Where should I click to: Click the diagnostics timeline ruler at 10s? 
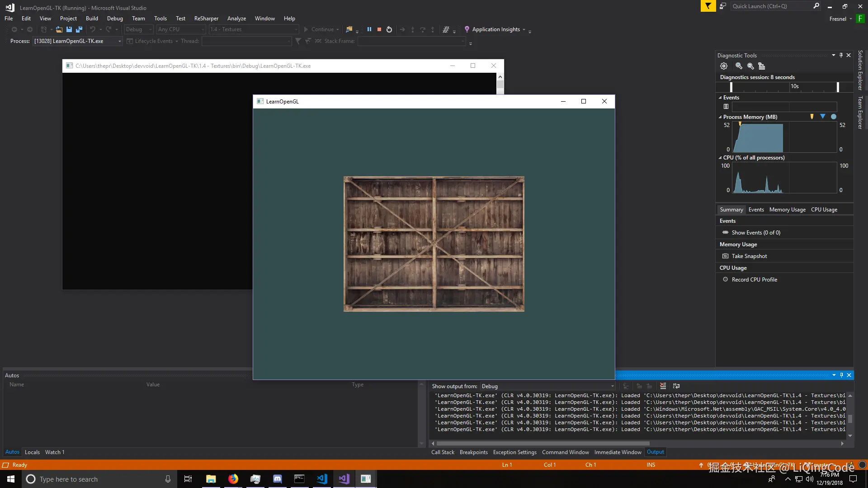click(x=794, y=86)
